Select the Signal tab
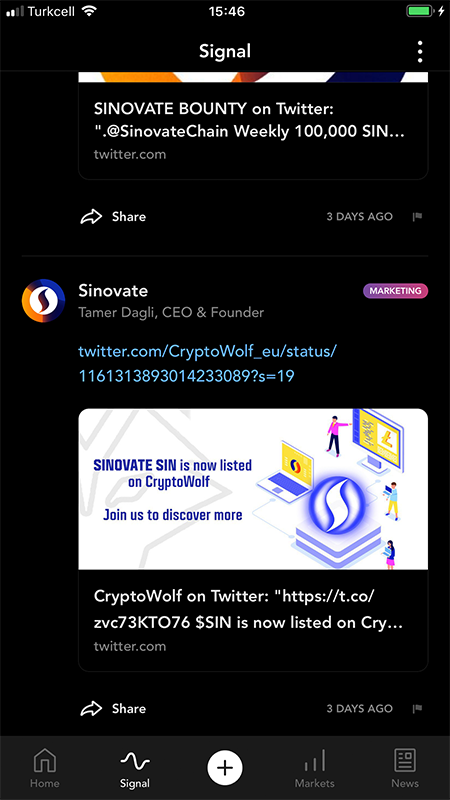Image resolution: width=450 pixels, height=800 pixels. pos(135,768)
